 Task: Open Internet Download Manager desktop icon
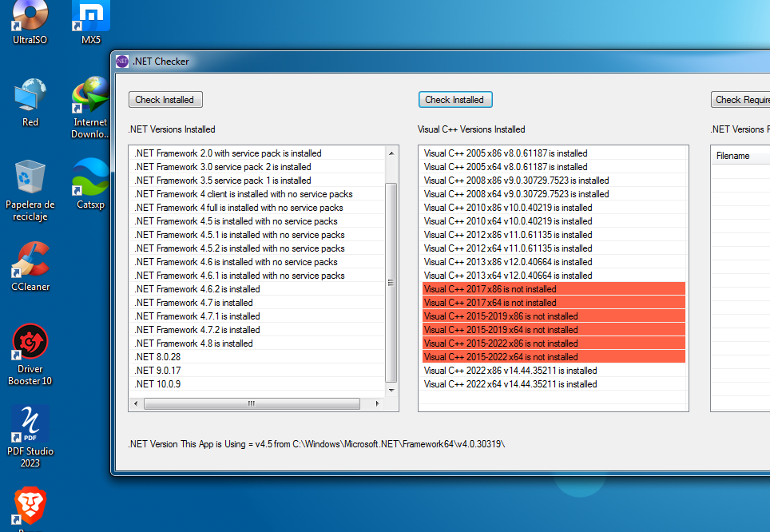click(x=90, y=108)
